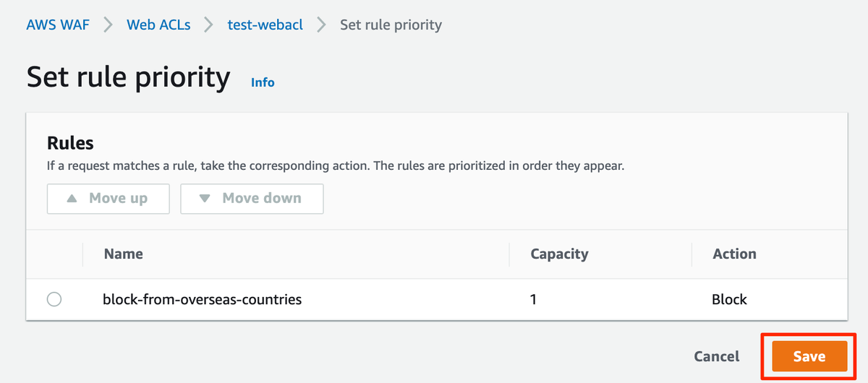Go to AWS WAF breadcrumb link
Image resolution: width=868 pixels, height=383 pixels.
(57, 25)
